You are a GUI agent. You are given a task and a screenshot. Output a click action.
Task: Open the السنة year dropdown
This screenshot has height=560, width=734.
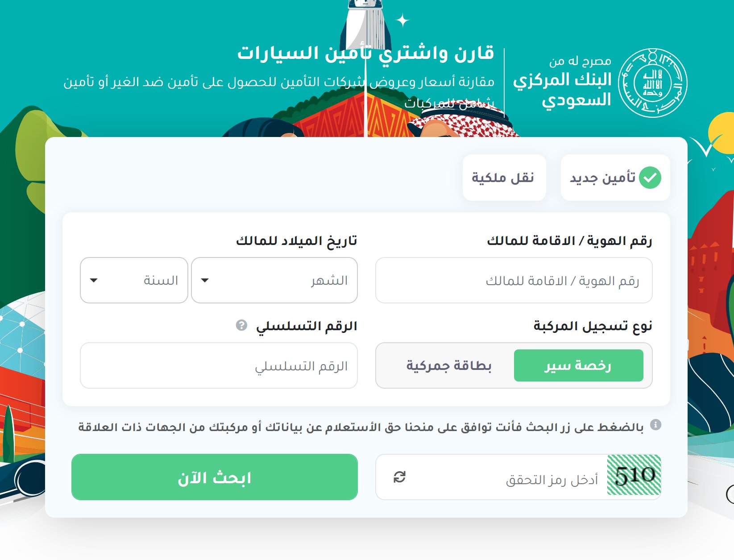(134, 280)
